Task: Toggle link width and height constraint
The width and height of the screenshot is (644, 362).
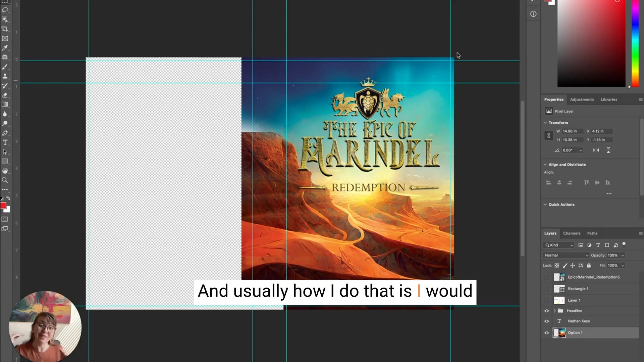Action: click(549, 135)
